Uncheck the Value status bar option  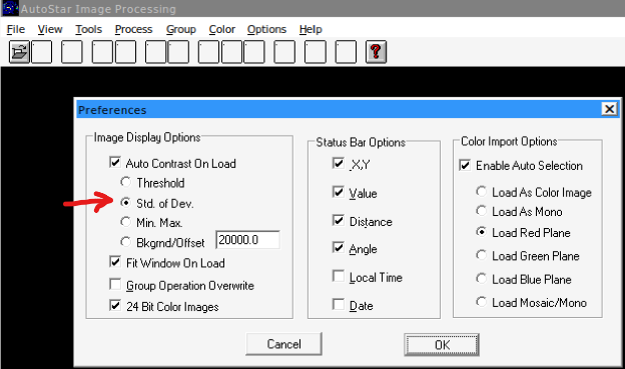point(338,192)
